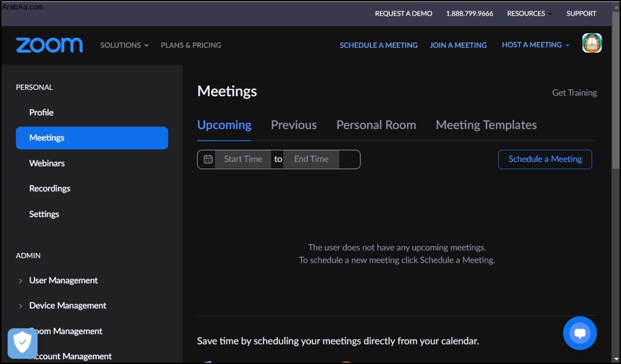Click the Schedule a Meeting outlined button
This screenshot has height=364, width=621.
(545, 159)
